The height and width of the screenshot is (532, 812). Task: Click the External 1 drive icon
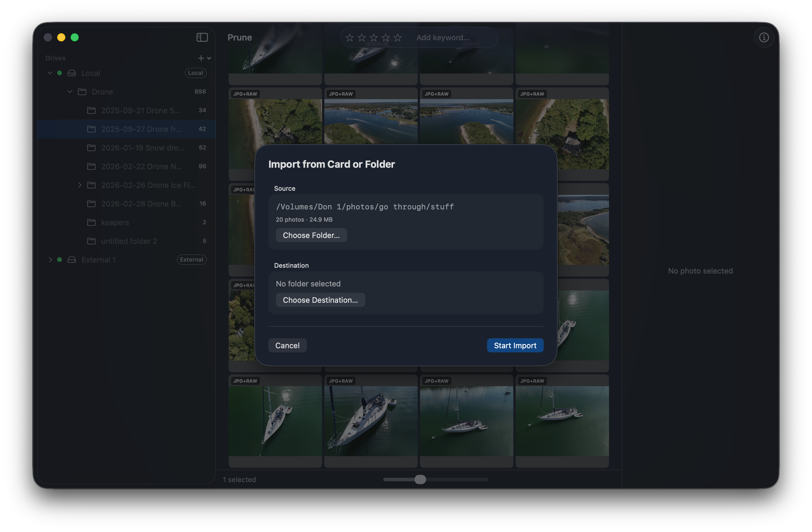click(72, 260)
